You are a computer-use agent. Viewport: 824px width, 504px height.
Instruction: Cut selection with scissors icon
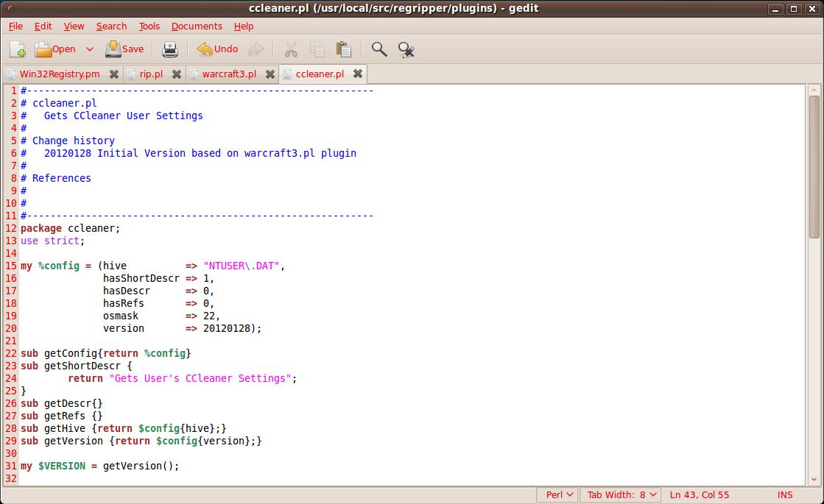pos(291,49)
